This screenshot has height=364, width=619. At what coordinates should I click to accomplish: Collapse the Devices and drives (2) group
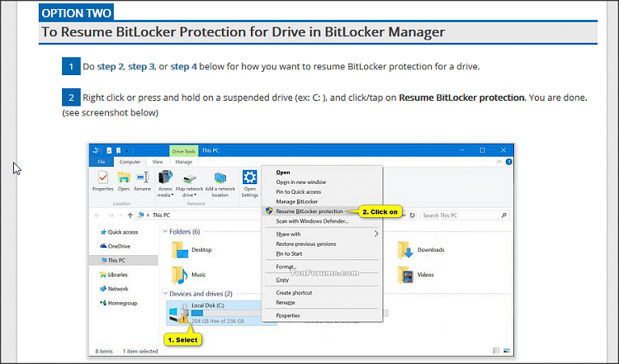pyautogui.click(x=165, y=294)
